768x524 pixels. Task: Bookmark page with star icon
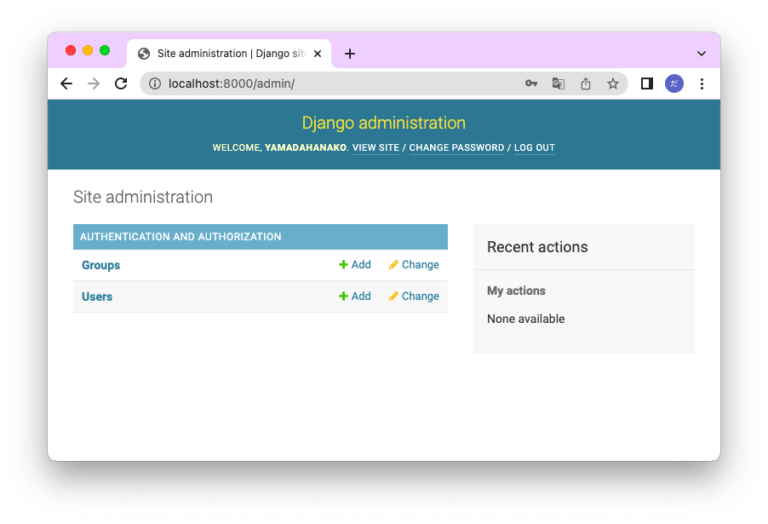pyautogui.click(x=613, y=84)
